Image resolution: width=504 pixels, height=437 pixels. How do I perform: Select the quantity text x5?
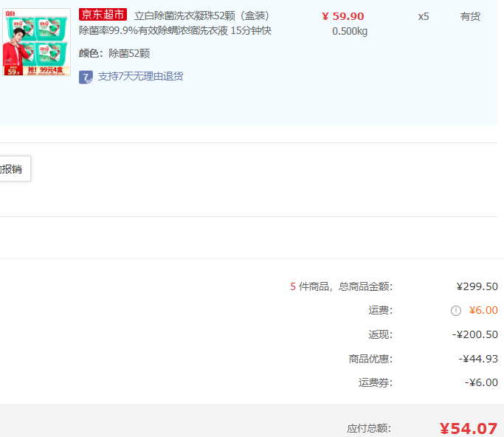click(424, 16)
